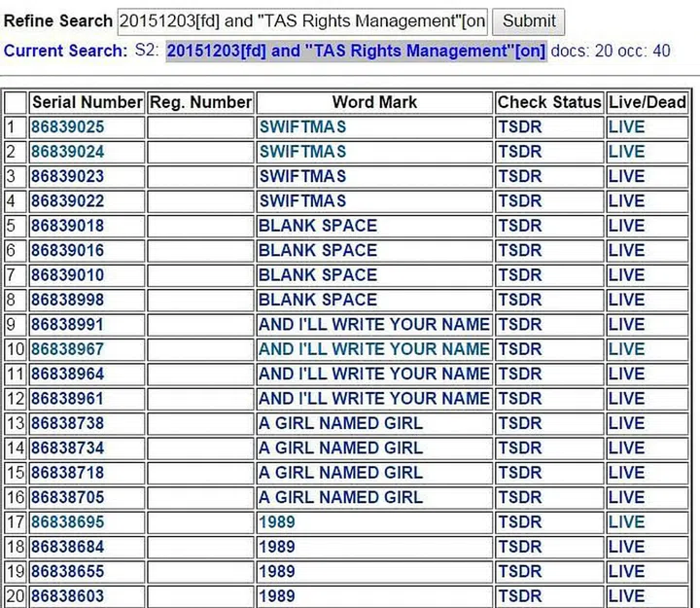This screenshot has height=608, width=700.
Task: Open serial number 86839016
Action: (x=67, y=251)
